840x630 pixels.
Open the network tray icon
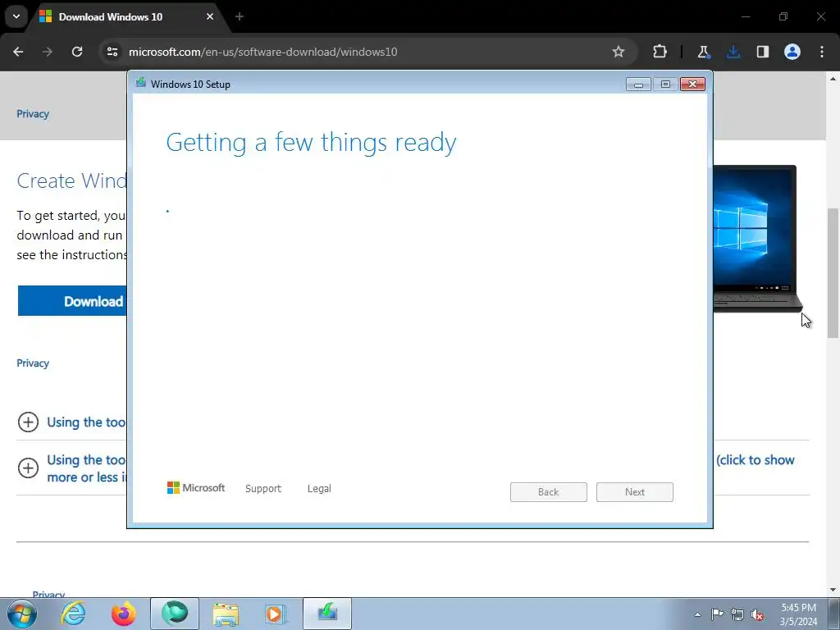coord(737,614)
